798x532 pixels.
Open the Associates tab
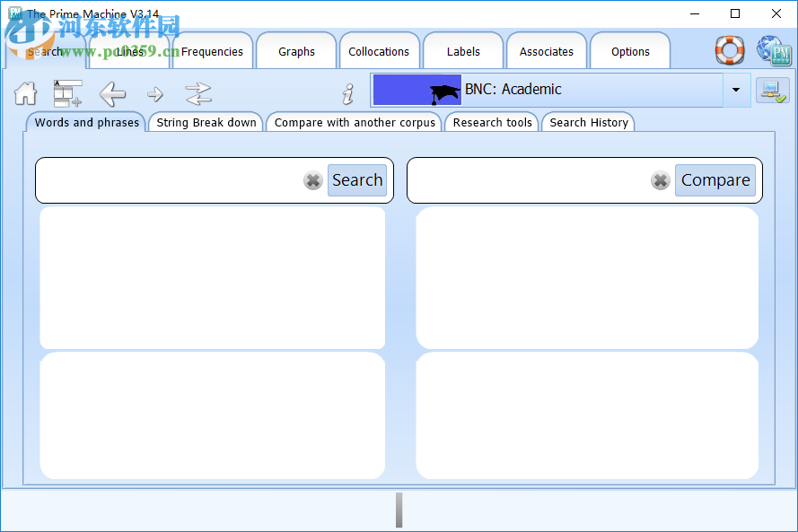pos(546,51)
